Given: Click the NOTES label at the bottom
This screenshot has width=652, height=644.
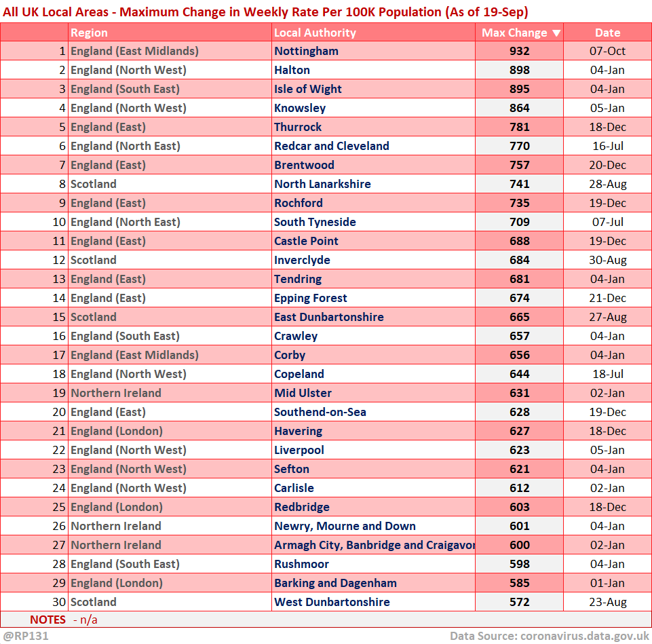Looking at the screenshot, I should coord(47,619).
